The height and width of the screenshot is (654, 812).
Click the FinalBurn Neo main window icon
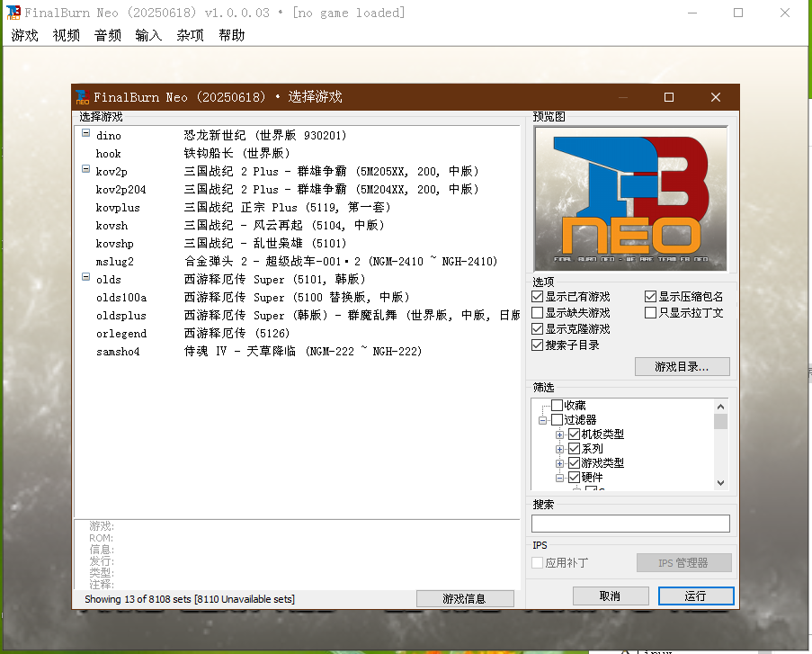click(x=13, y=13)
